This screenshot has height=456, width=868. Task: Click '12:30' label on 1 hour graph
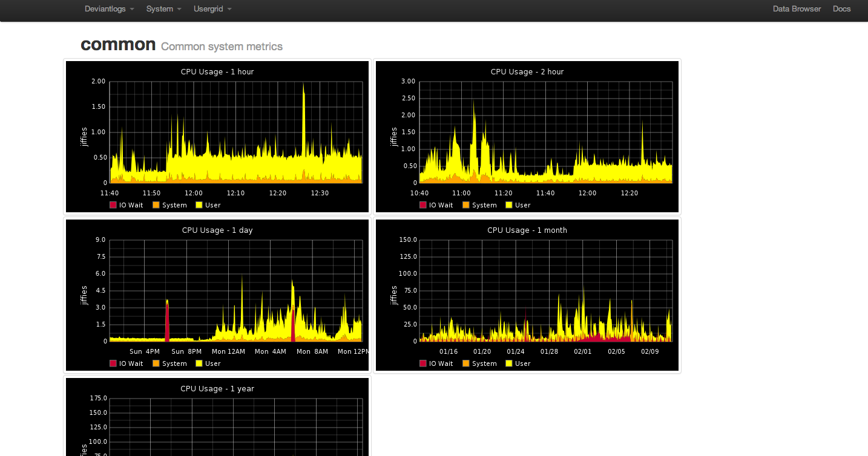[x=320, y=194]
